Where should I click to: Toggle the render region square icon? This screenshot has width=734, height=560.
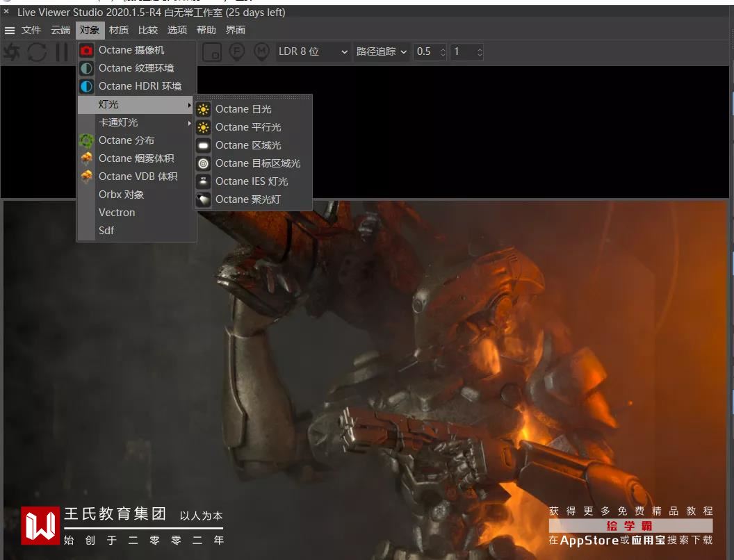tap(213, 51)
